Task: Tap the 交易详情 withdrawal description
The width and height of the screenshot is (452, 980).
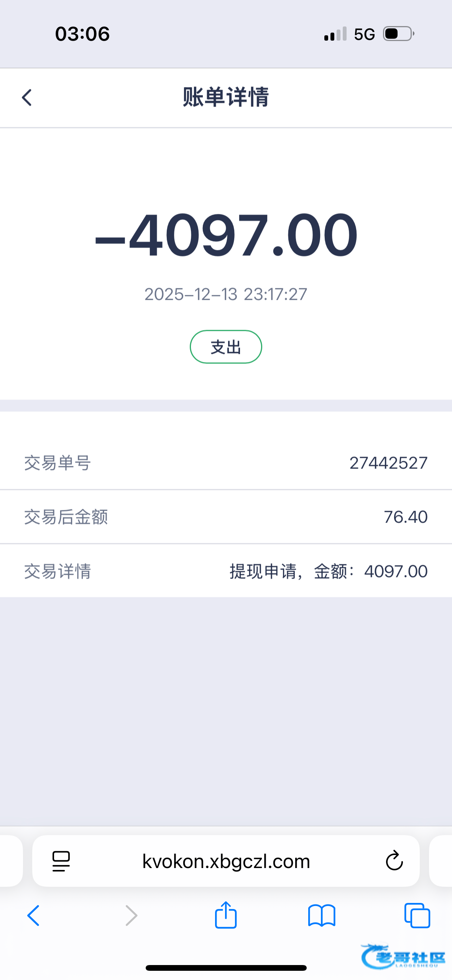Action: [x=328, y=571]
